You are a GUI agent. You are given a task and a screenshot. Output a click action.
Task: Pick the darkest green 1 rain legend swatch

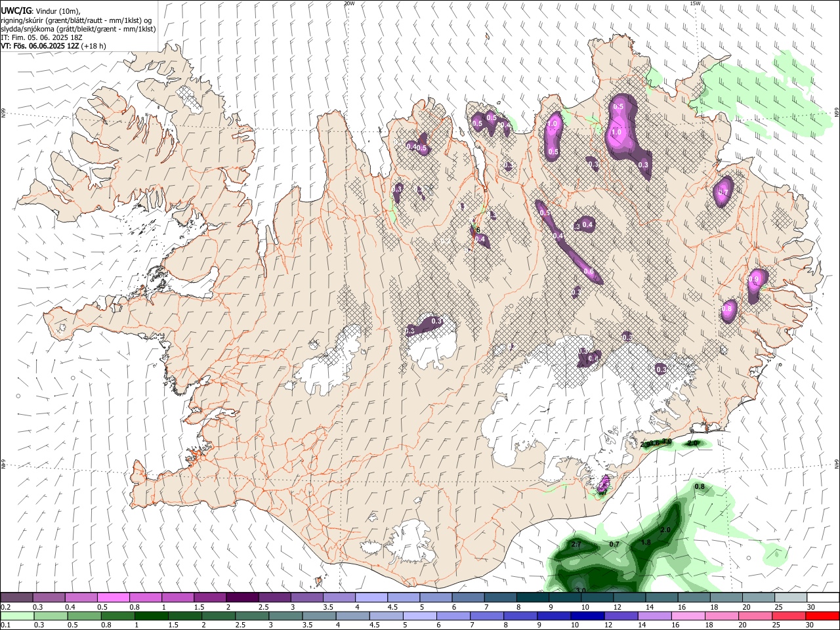click(x=151, y=616)
